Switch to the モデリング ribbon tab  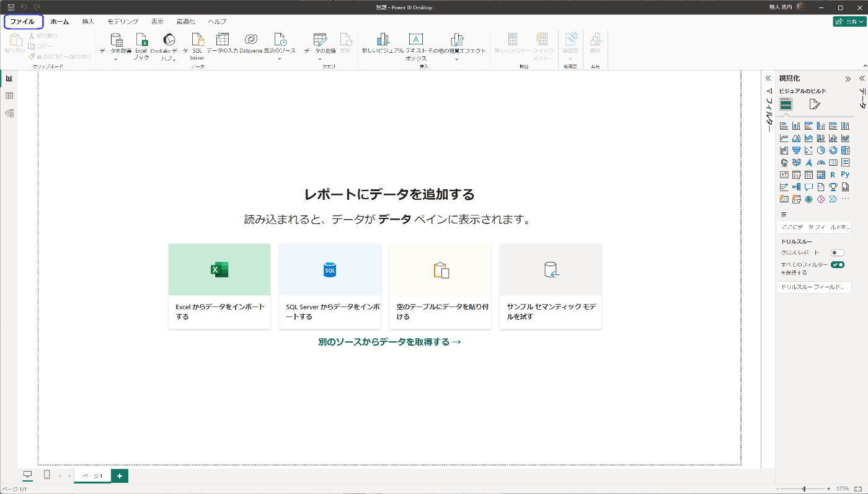123,21
